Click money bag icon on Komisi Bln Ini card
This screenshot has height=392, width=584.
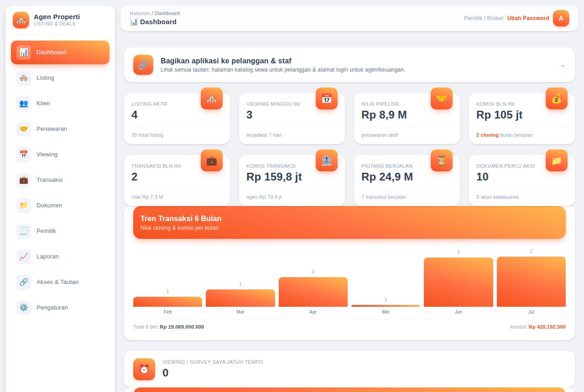click(557, 98)
